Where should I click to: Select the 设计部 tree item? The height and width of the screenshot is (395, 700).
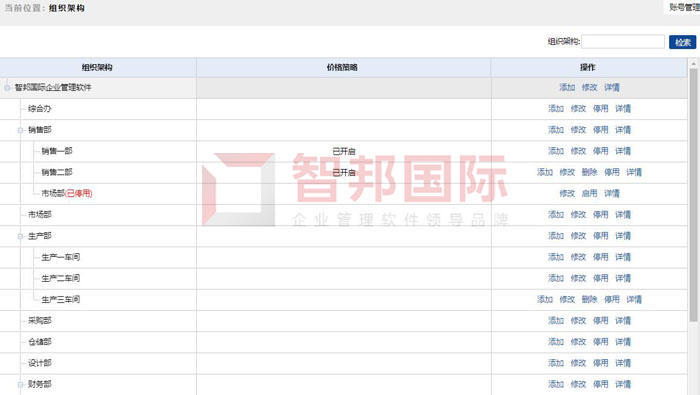[39, 363]
